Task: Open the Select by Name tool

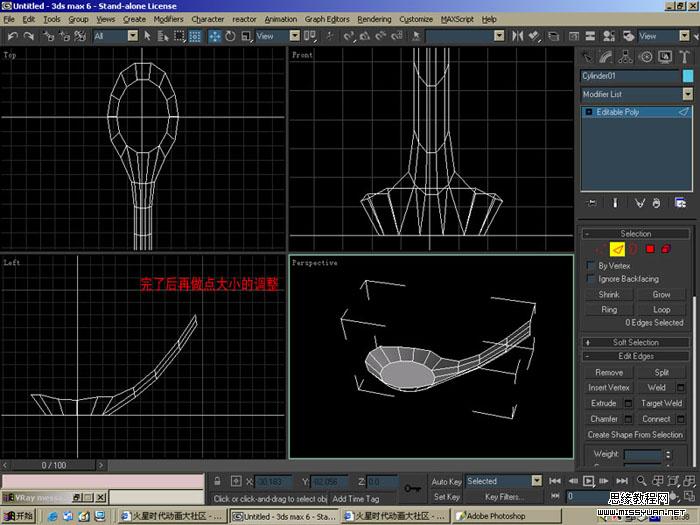Action: (x=163, y=36)
